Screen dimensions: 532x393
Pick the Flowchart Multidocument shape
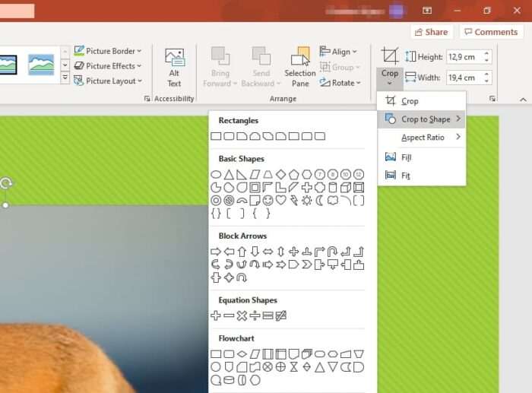coord(307,354)
